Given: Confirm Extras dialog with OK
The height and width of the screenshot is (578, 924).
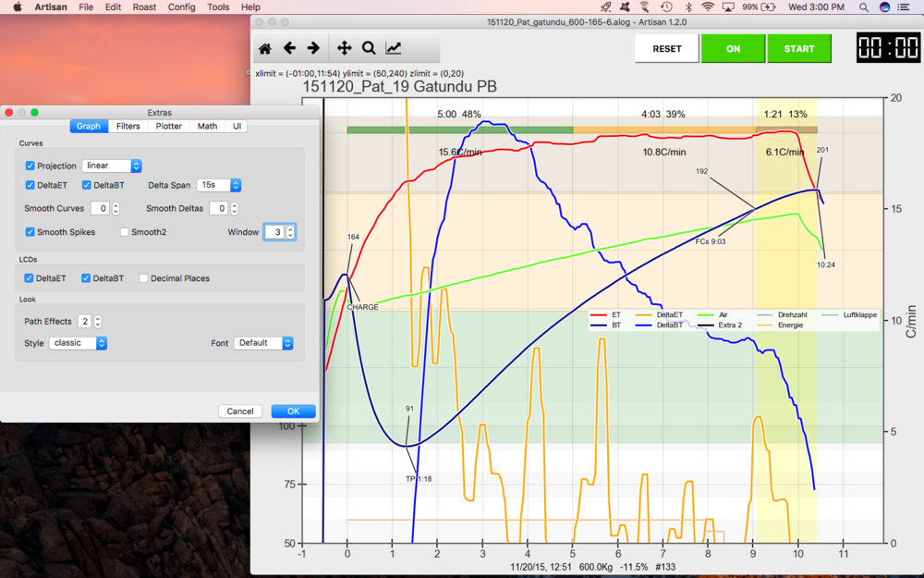Looking at the screenshot, I should click(294, 412).
